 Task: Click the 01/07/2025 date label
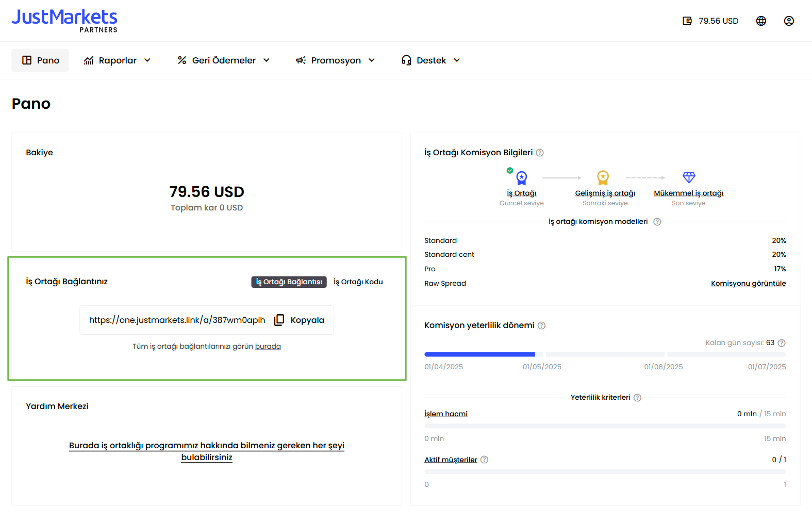tap(767, 367)
